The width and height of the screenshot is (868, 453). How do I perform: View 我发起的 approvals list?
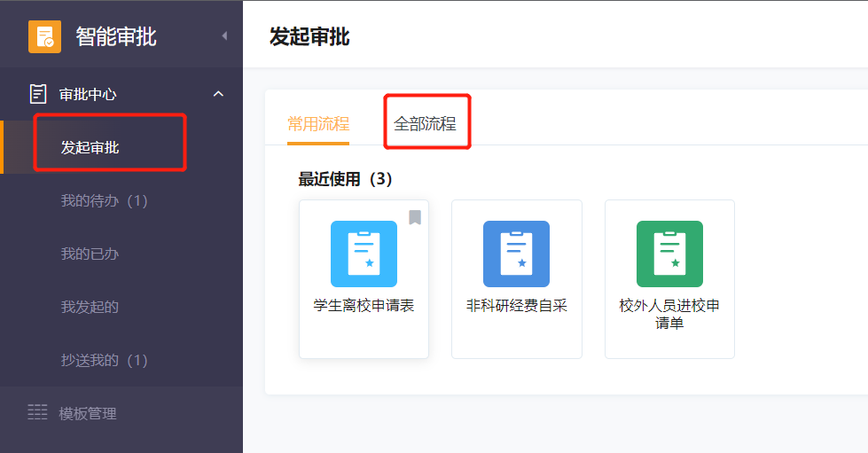click(90, 307)
